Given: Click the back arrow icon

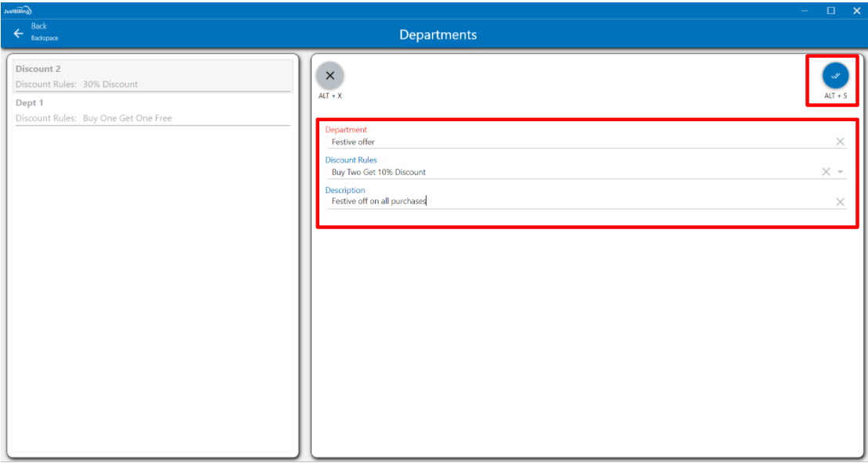Looking at the screenshot, I should click(x=19, y=34).
